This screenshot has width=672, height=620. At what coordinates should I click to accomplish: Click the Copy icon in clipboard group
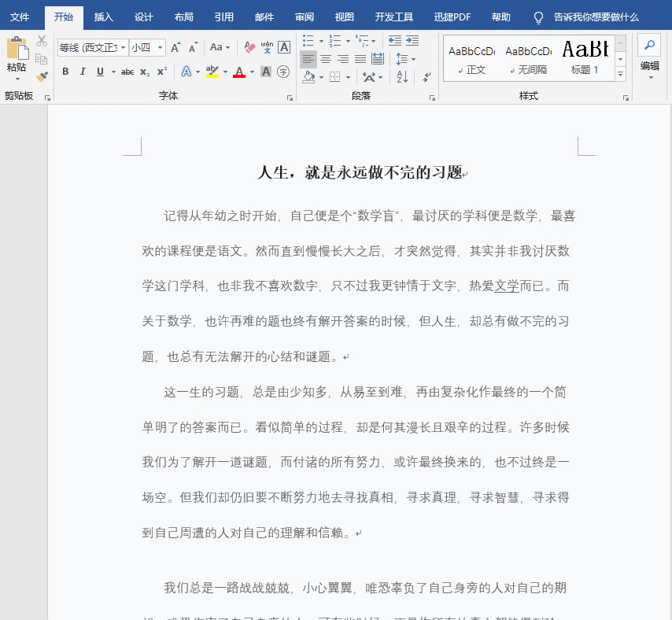[42, 59]
